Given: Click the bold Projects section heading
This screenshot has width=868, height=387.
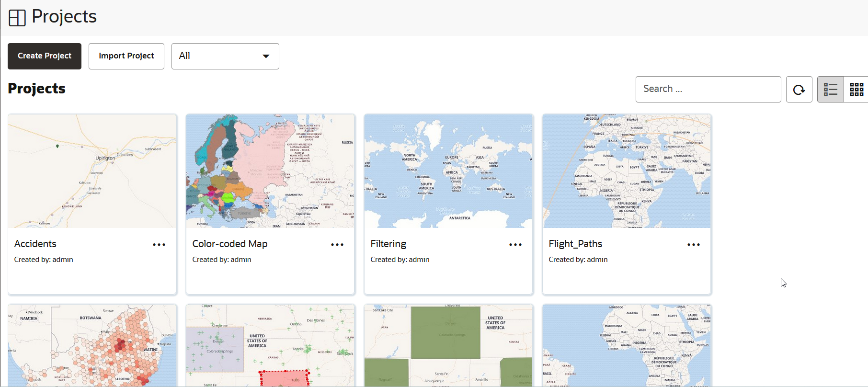Looking at the screenshot, I should [x=36, y=89].
